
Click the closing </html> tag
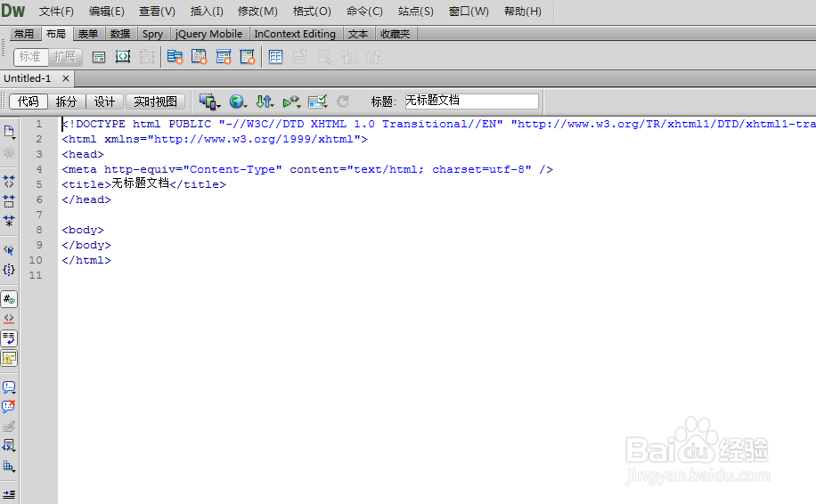86,260
